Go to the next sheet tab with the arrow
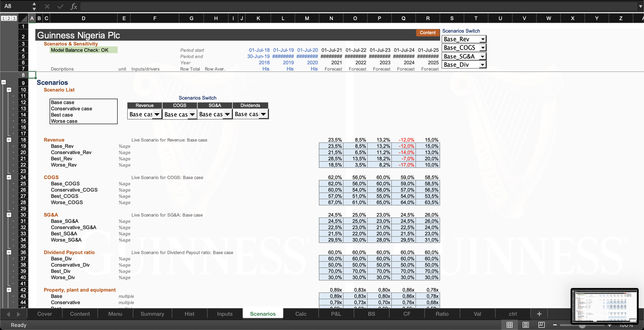 click(x=18, y=314)
